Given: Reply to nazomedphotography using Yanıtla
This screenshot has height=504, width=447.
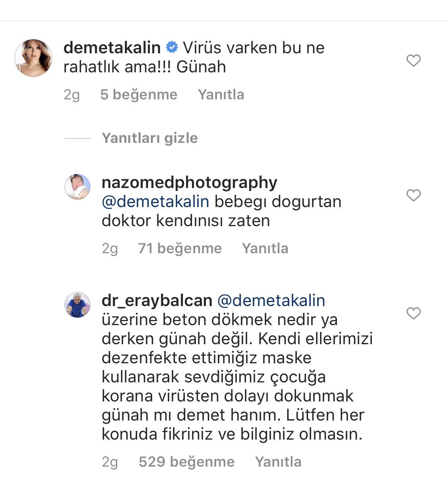Looking at the screenshot, I should tap(265, 248).
